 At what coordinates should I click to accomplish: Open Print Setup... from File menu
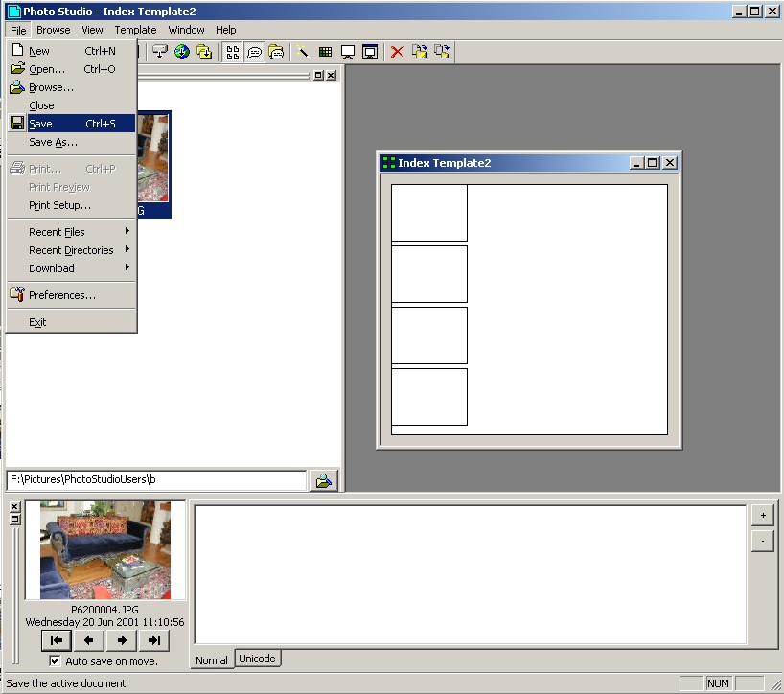(x=72, y=205)
